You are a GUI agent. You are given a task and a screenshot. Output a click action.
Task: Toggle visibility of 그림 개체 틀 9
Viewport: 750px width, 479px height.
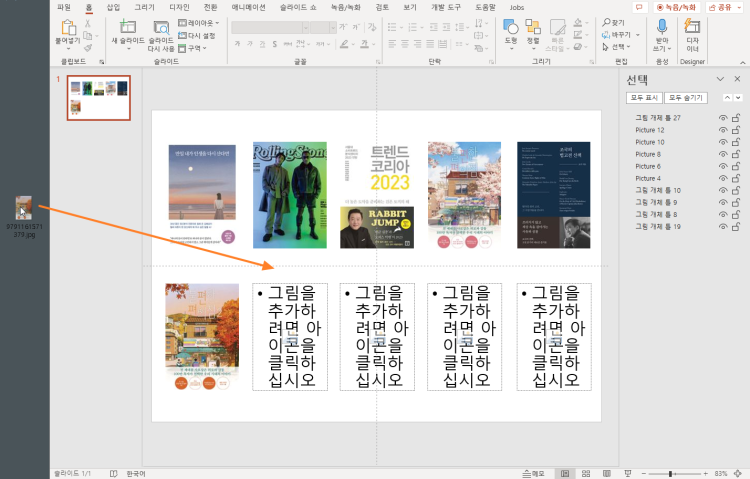coord(723,202)
